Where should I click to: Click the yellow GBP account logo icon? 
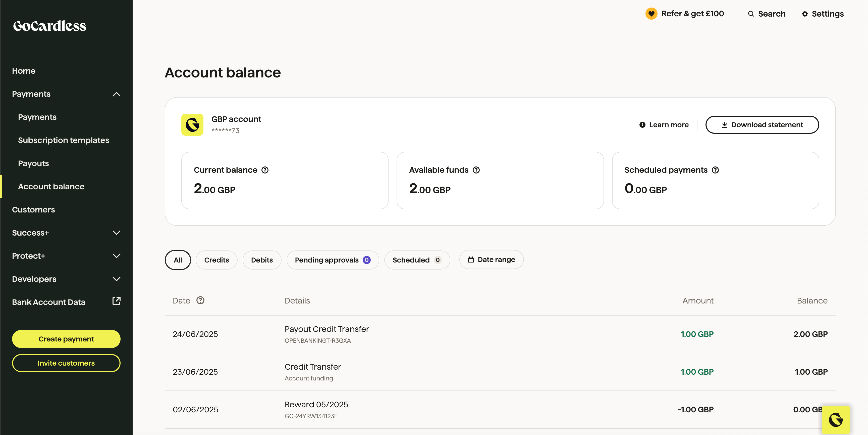click(x=192, y=124)
